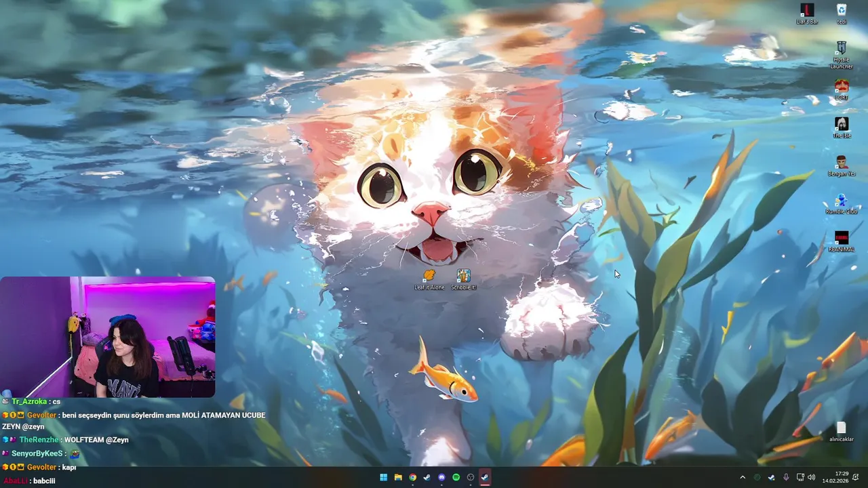The width and height of the screenshot is (868, 488).
Task: Select the alınıcaklar text file icon
Action: 842,431
